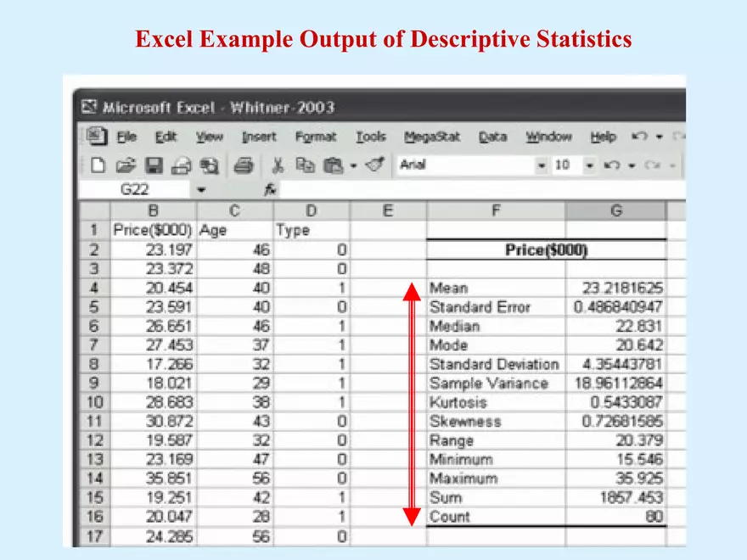Viewport: 747px width, 560px height.
Task: Click the cell containing 23.197
Action: coord(154,249)
